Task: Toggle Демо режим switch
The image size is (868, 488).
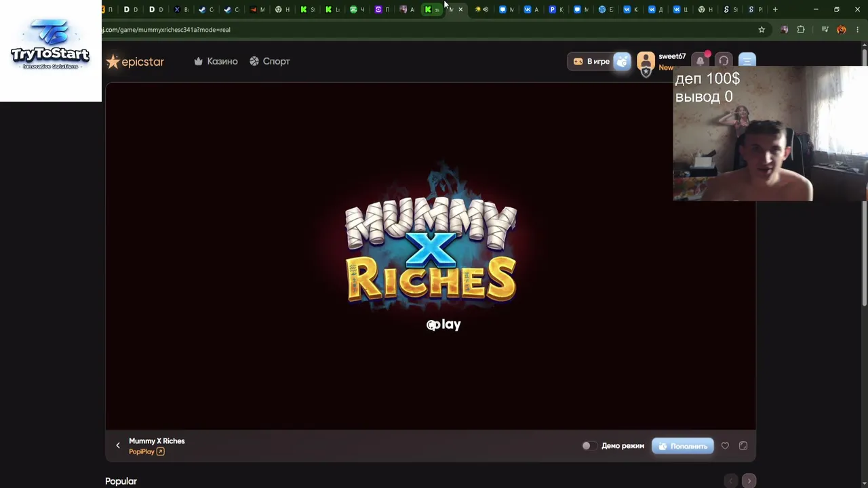Action: tap(589, 446)
